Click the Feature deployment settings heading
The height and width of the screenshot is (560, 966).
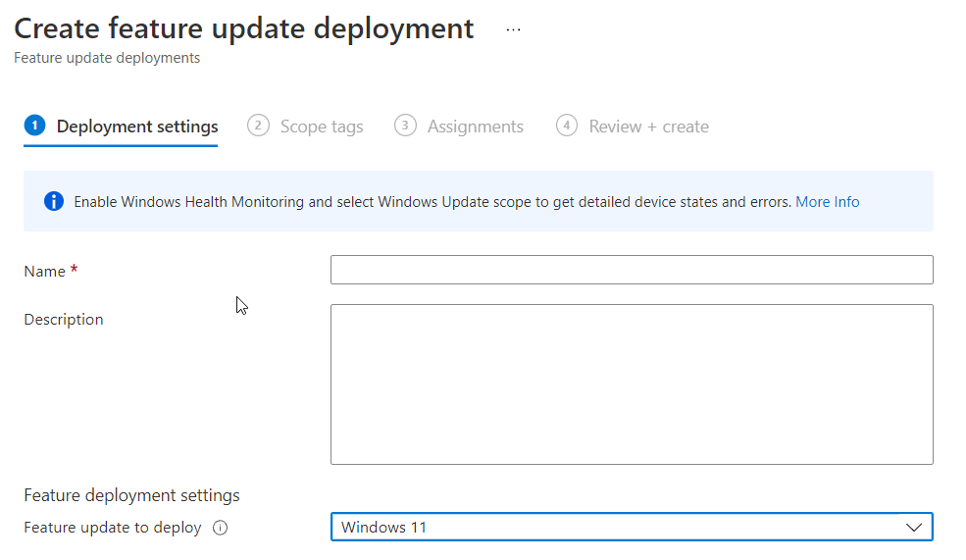click(x=131, y=495)
